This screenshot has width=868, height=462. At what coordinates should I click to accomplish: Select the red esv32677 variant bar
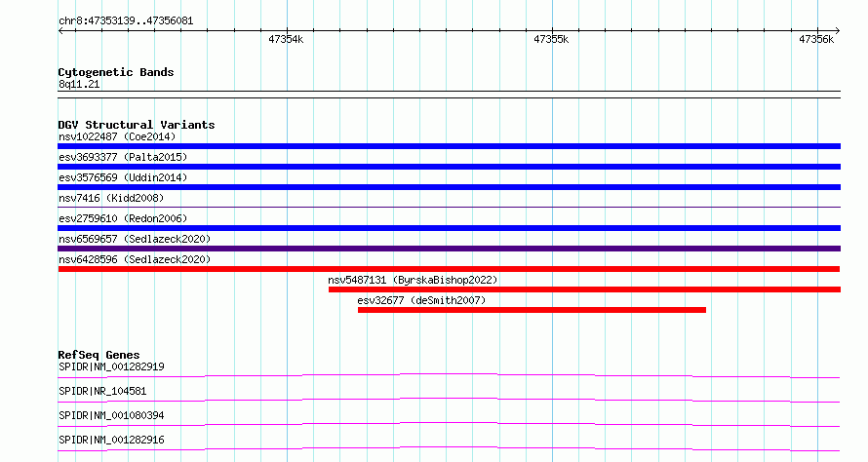click(x=532, y=310)
